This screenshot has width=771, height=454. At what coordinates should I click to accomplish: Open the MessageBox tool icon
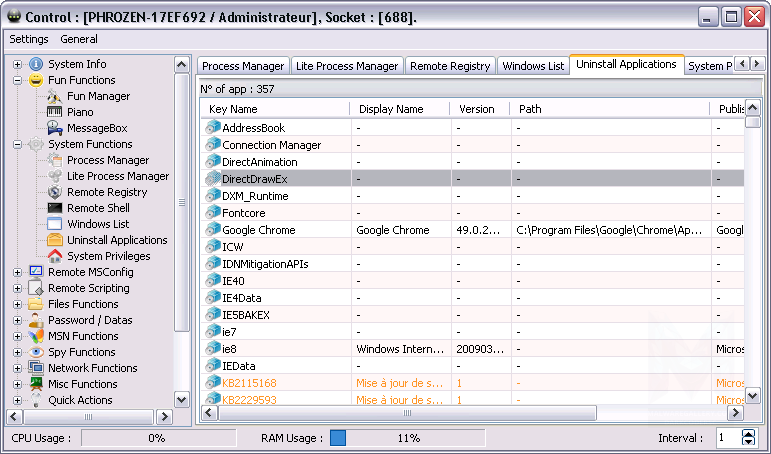[55, 128]
